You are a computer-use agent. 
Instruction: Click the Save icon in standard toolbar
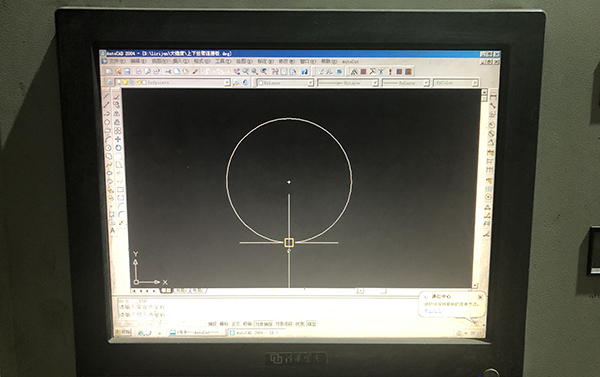click(x=127, y=71)
